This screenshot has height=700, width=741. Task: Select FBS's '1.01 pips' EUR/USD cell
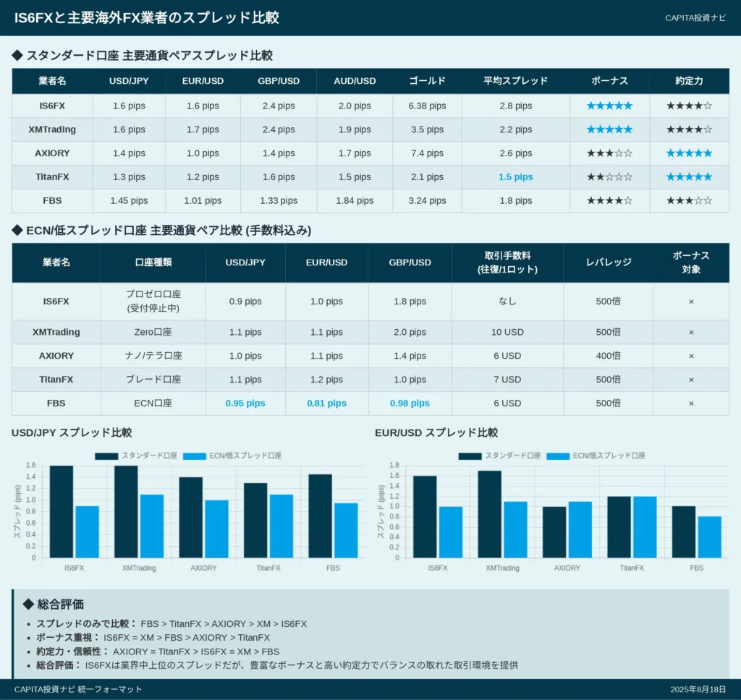coord(203,201)
